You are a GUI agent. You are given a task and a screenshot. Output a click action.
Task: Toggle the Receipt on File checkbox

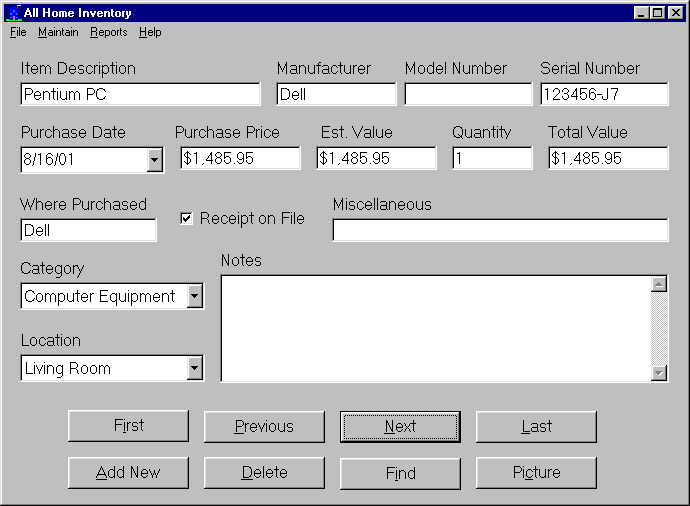[x=186, y=218]
